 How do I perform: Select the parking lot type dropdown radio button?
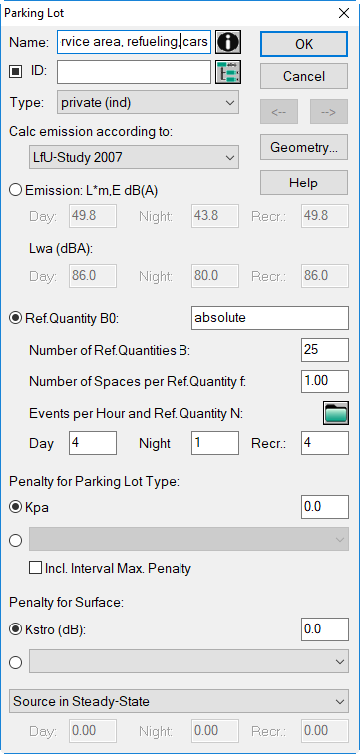(x=16, y=540)
